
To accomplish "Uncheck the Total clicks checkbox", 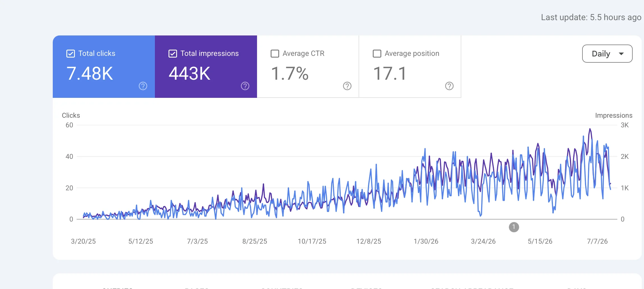I will pyautogui.click(x=71, y=54).
